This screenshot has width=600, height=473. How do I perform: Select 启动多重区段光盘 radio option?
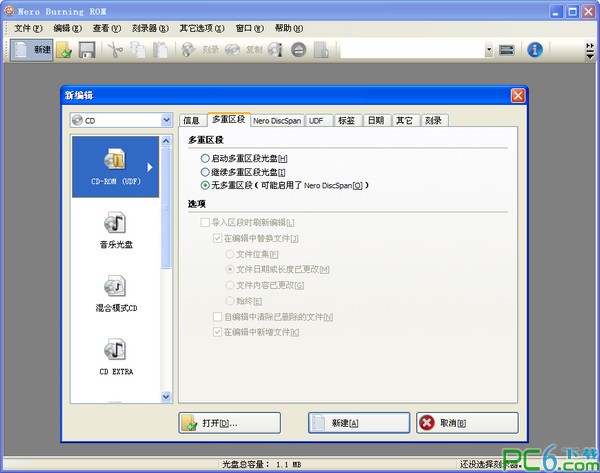click(x=244, y=158)
